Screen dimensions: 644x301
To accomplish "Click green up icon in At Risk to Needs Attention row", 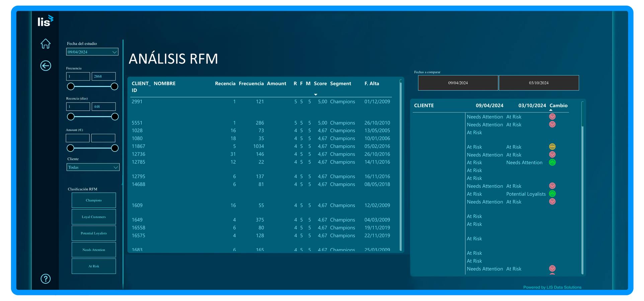I will [x=552, y=162].
